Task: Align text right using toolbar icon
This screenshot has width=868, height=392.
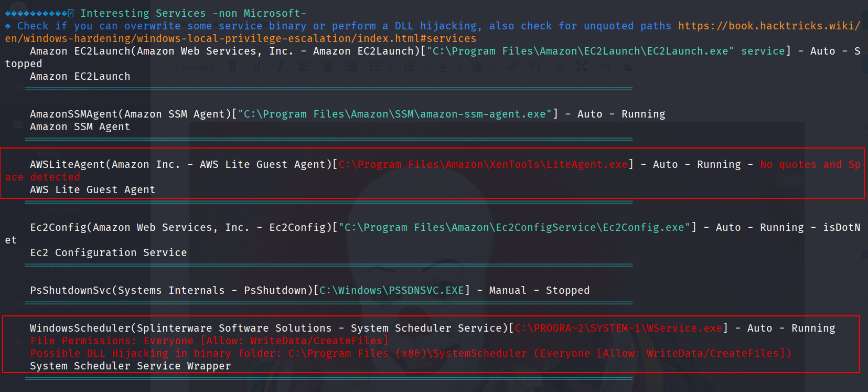Action: [351, 67]
